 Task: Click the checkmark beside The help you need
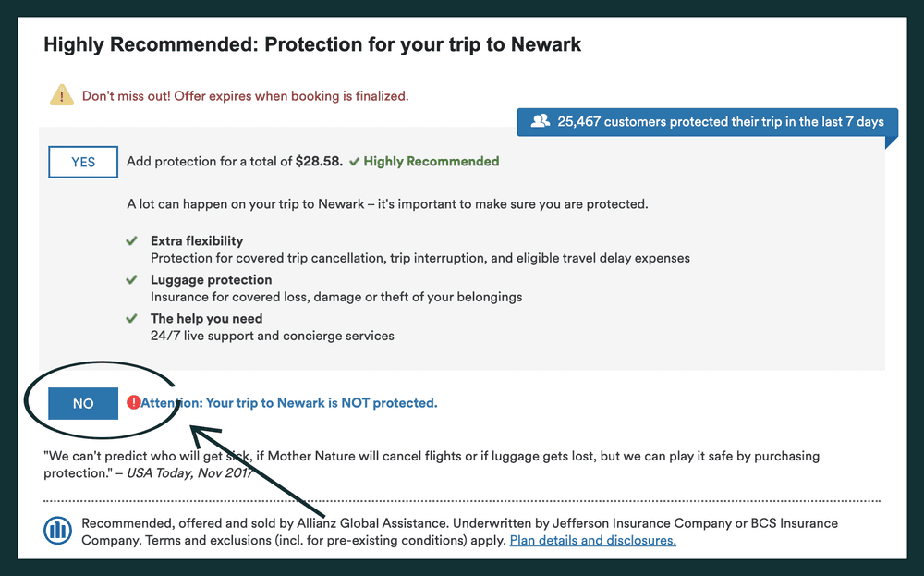pyautogui.click(x=132, y=319)
